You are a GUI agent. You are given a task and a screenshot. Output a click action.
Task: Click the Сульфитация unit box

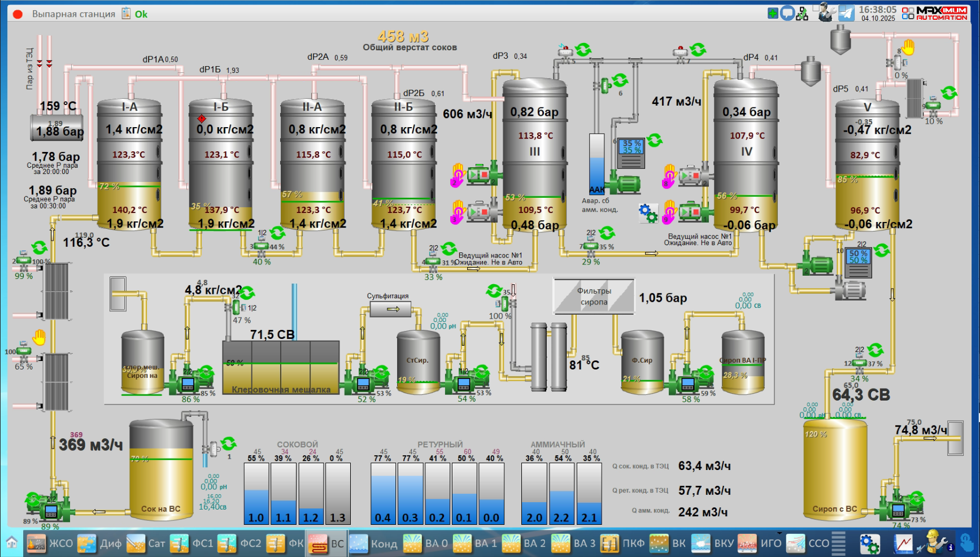pyautogui.click(x=391, y=309)
